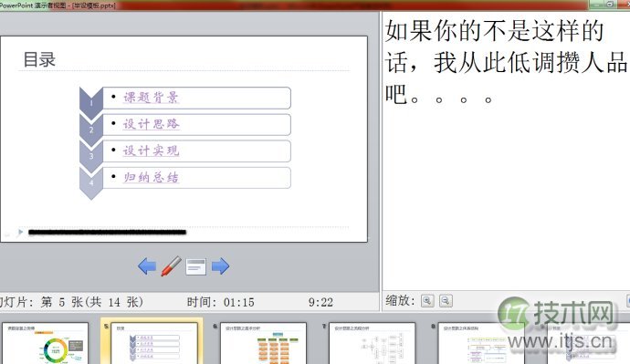
Task: Go to previous slide with left arrow
Action: (x=147, y=266)
